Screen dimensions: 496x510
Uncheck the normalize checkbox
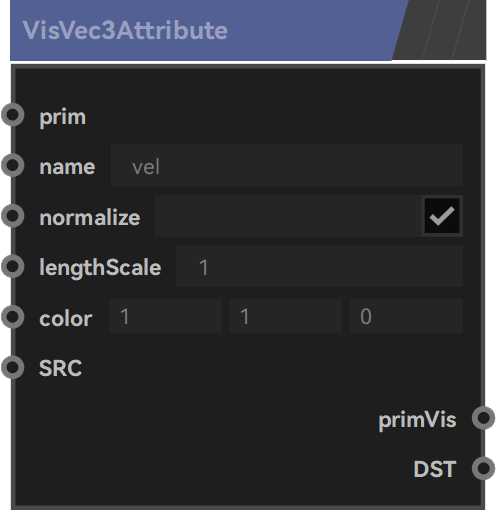442,216
